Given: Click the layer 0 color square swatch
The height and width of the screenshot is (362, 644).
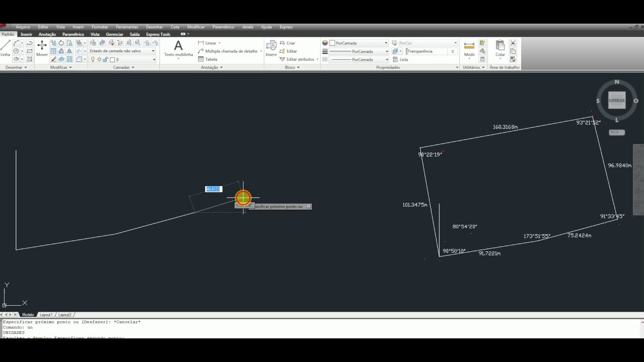Looking at the screenshot, I should tap(113, 59).
